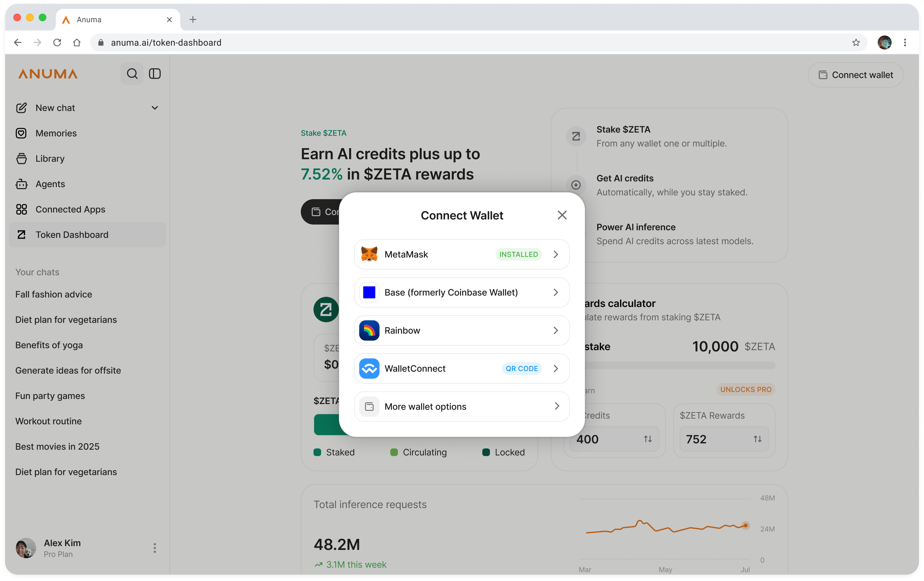
Task: Choose MetaMask wallet option
Action: coord(462,254)
